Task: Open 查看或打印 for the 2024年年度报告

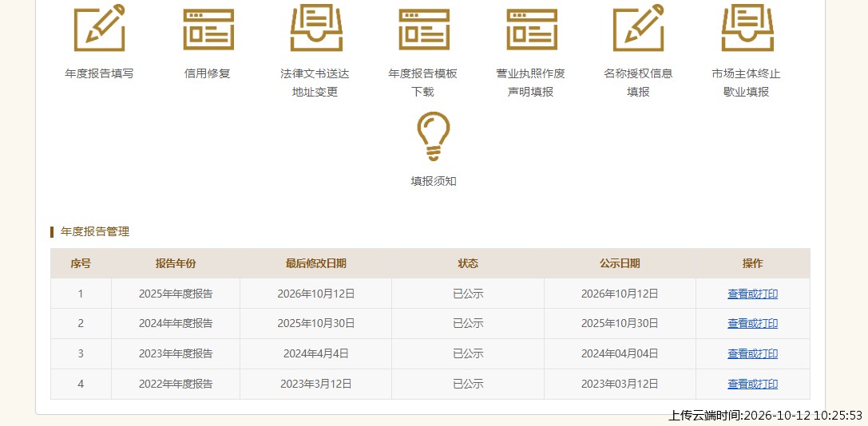Action: (x=752, y=324)
